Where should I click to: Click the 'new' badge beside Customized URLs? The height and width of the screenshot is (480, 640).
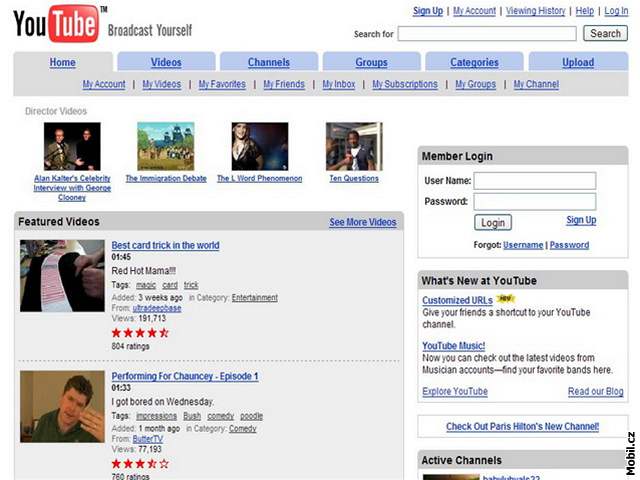click(505, 299)
